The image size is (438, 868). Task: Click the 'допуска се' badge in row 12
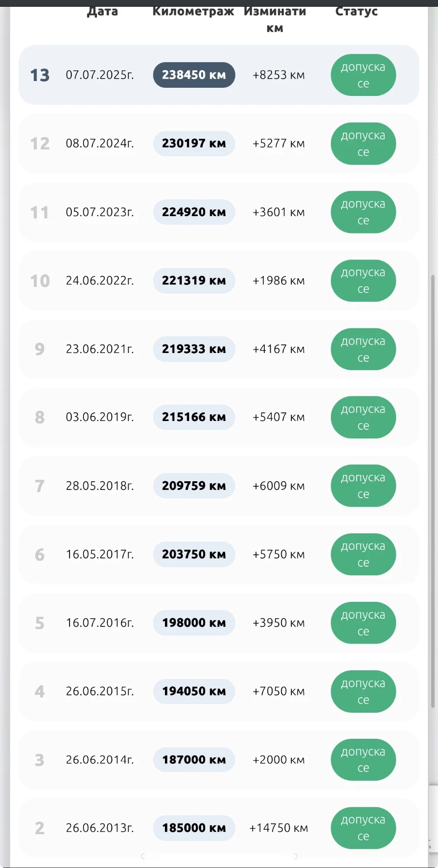point(363,144)
